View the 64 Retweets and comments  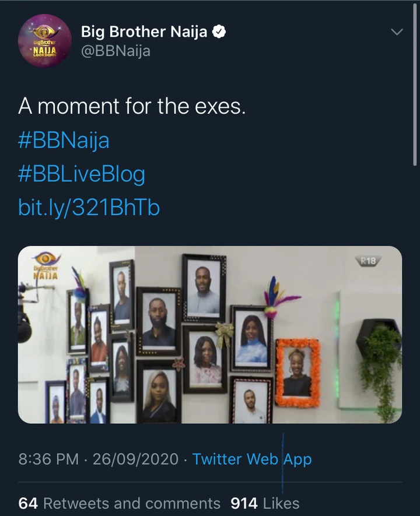click(x=120, y=503)
